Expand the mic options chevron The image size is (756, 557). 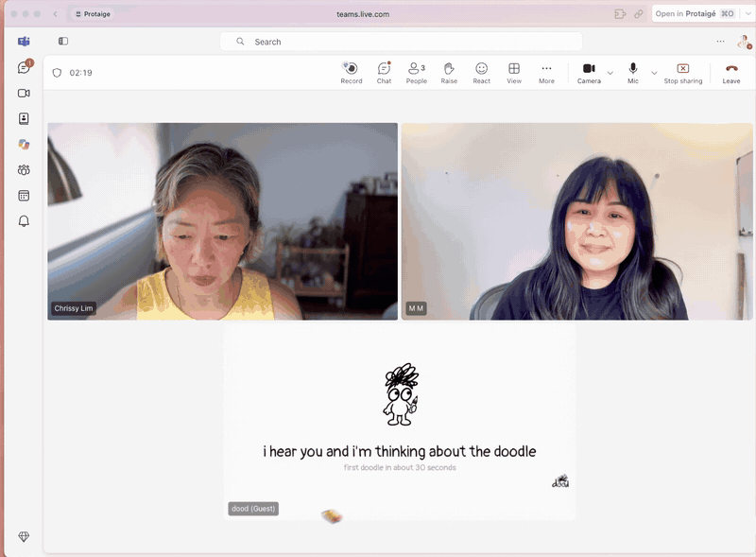654,73
